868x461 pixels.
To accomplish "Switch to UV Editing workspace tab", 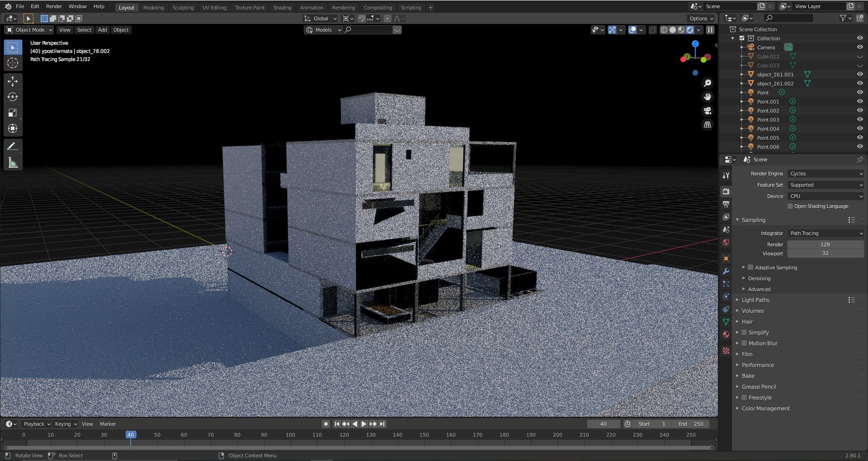I will (214, 7).
